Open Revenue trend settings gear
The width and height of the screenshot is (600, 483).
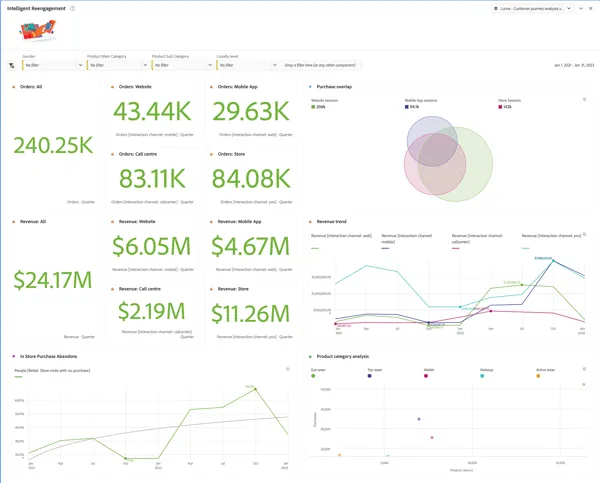pyautogui.click(x=584, y=234)
